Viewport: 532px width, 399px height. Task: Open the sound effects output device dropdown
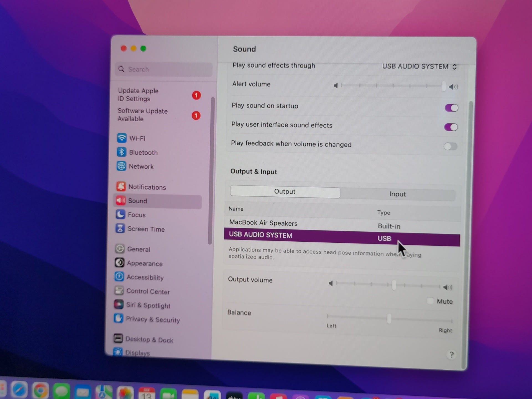click(x=419, y=67)
